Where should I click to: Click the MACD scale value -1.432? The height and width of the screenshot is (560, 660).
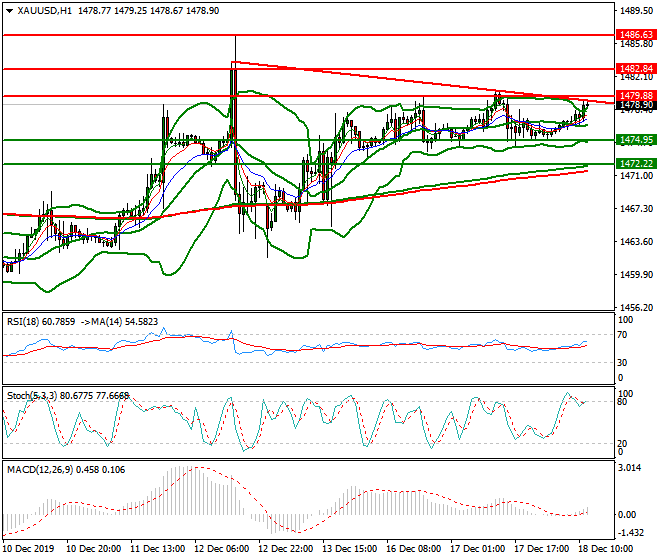click(630, 533)
